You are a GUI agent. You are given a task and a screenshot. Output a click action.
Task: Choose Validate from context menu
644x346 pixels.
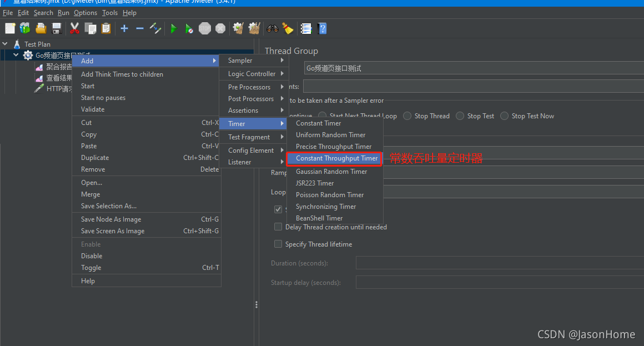point(146,109)
